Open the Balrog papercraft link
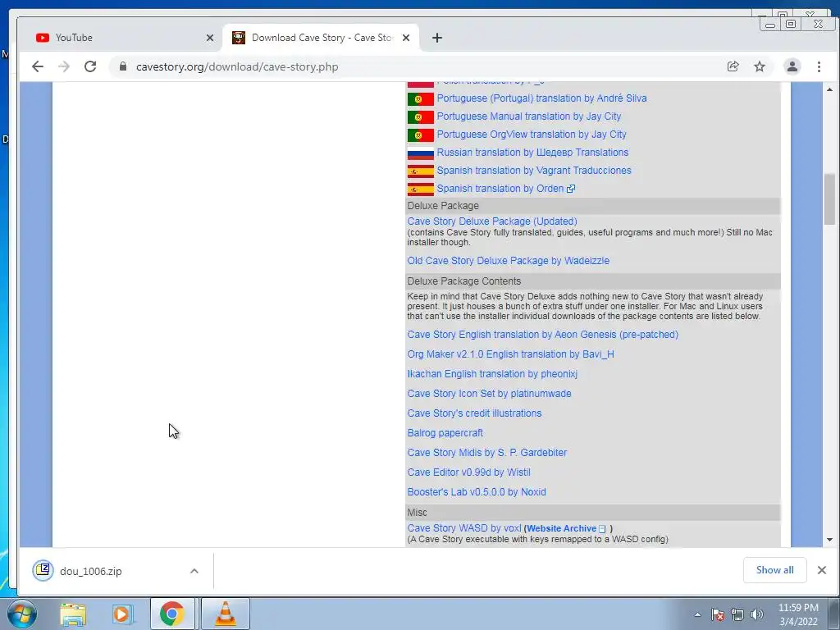This screenshot has height=630, width=840. [445, 433]
